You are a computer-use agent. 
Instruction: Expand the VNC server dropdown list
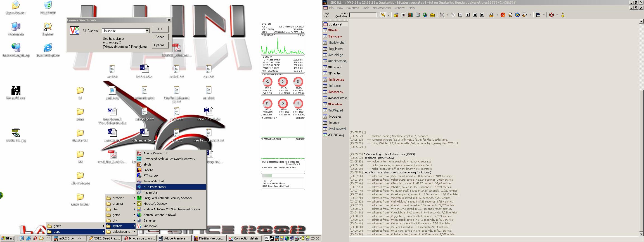tap(147, 31)
